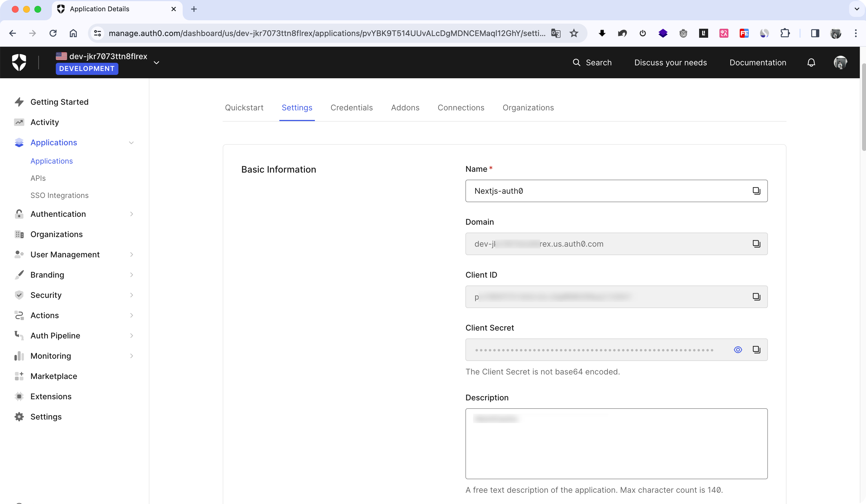
Task: Collapse the Applications section
Action: (x=131, y=142)
